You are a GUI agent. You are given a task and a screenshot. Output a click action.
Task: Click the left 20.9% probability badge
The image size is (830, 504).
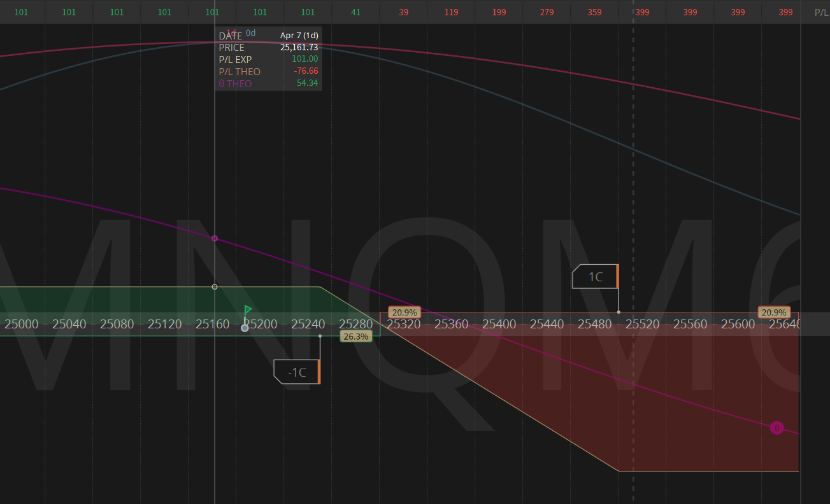coord(404,312)
